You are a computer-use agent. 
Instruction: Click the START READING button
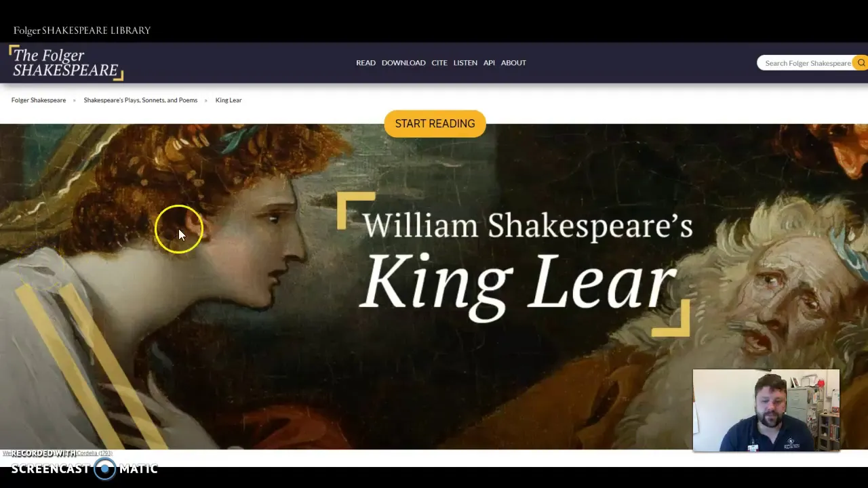[435, 124]
